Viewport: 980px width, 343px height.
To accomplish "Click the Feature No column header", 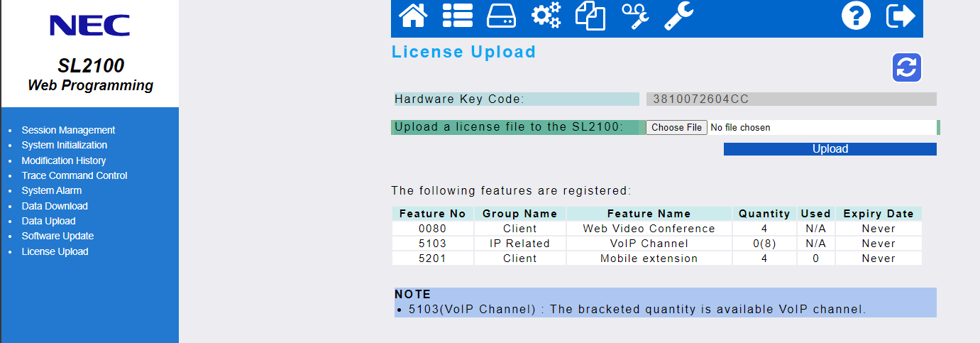I will pyautogui.click(x=433, y=214).
